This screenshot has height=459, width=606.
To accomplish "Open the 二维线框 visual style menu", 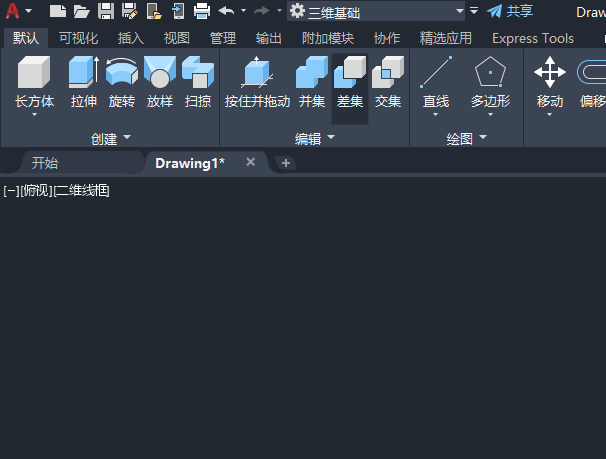I will tap(82, 190).
